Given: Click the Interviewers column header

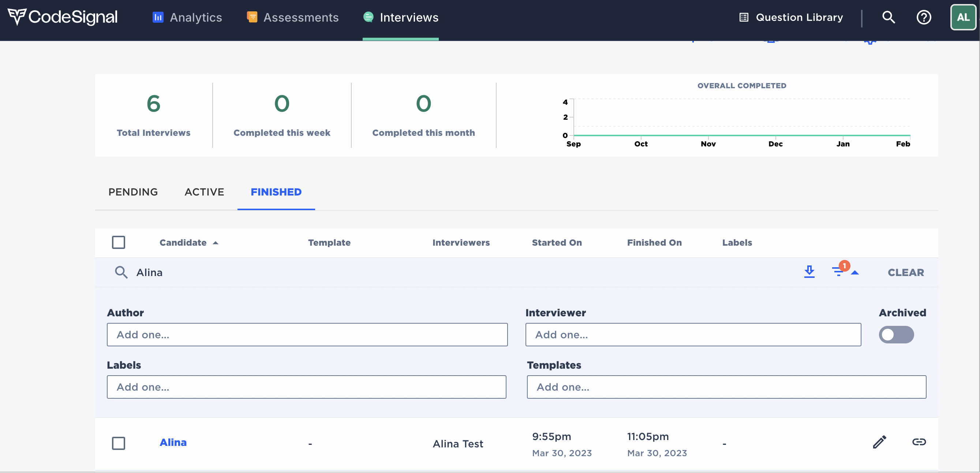Looking at the screenshot, I should [461, 242].
